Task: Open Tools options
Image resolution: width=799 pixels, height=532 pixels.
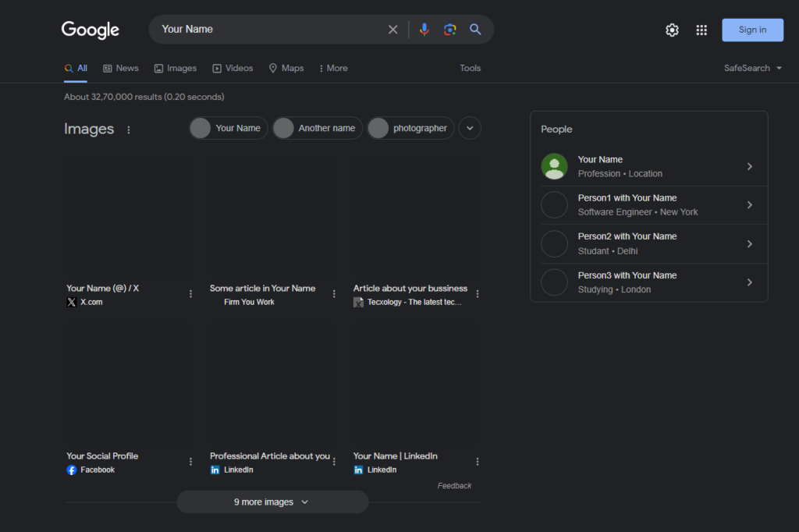Action: click(470, 69)
